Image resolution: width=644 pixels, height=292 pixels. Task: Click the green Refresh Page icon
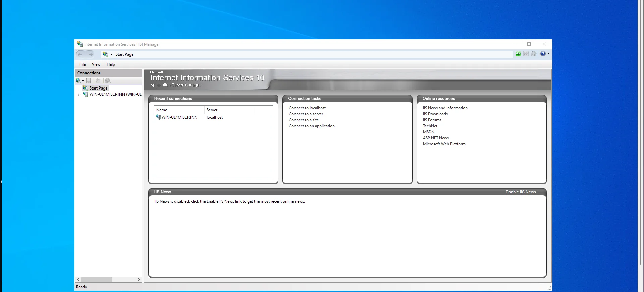coord(518,54)
